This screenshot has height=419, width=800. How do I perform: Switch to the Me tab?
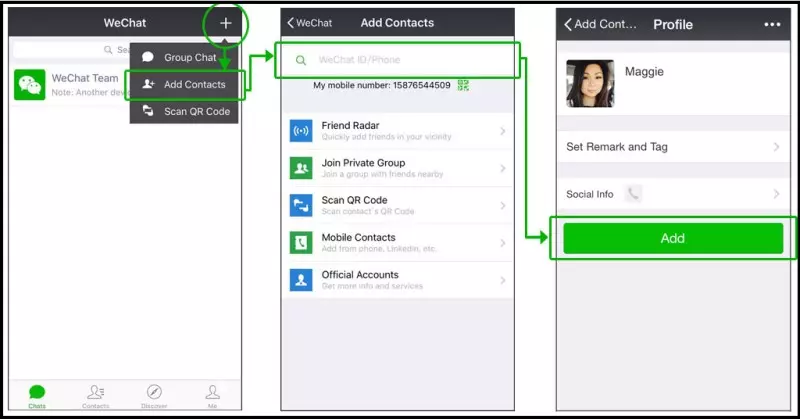tap(212, 397)
